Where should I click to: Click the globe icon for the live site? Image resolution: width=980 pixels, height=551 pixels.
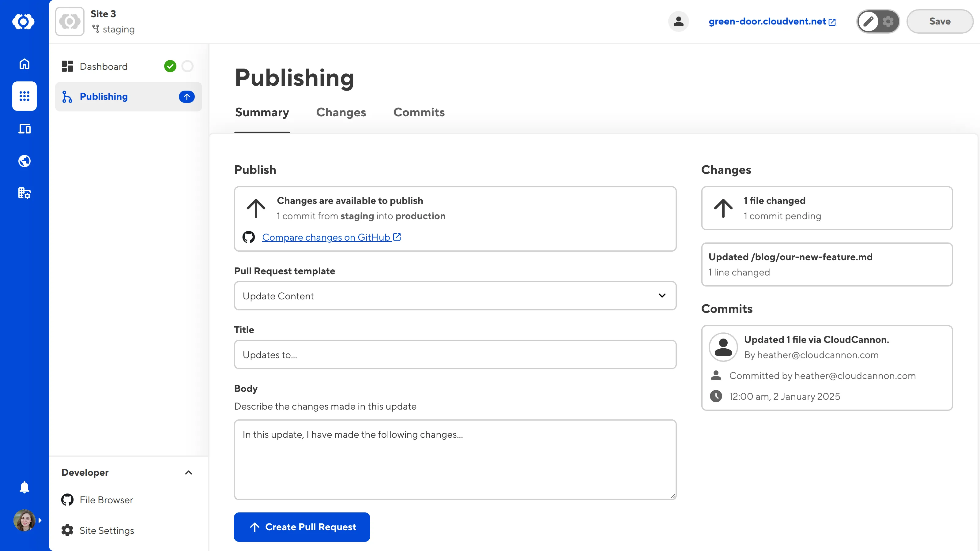(24, 161)
